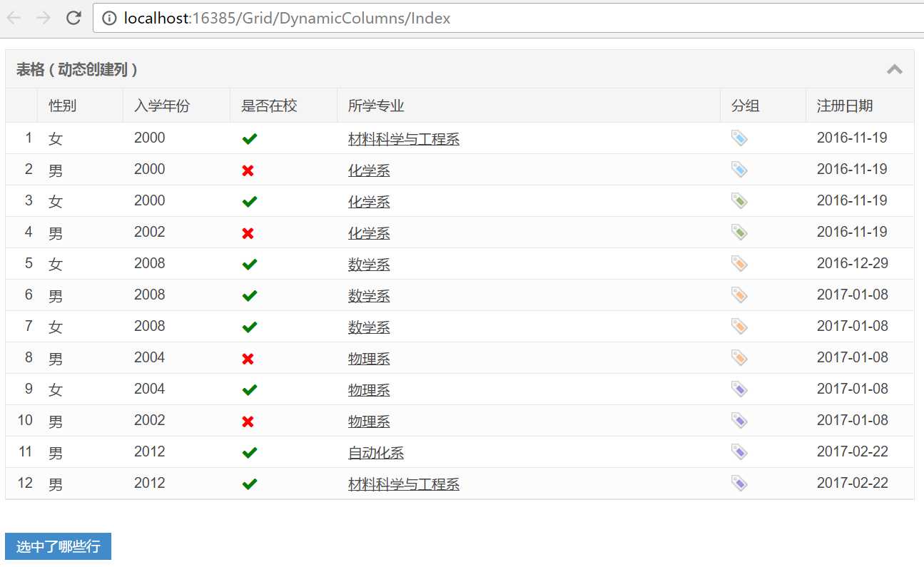
Task: Click the green checkmark in row 3
Action: pos(249,202)
